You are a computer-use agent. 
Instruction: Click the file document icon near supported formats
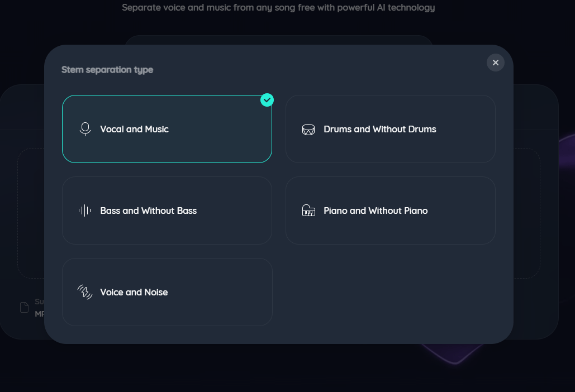click(x=23, y=307)
